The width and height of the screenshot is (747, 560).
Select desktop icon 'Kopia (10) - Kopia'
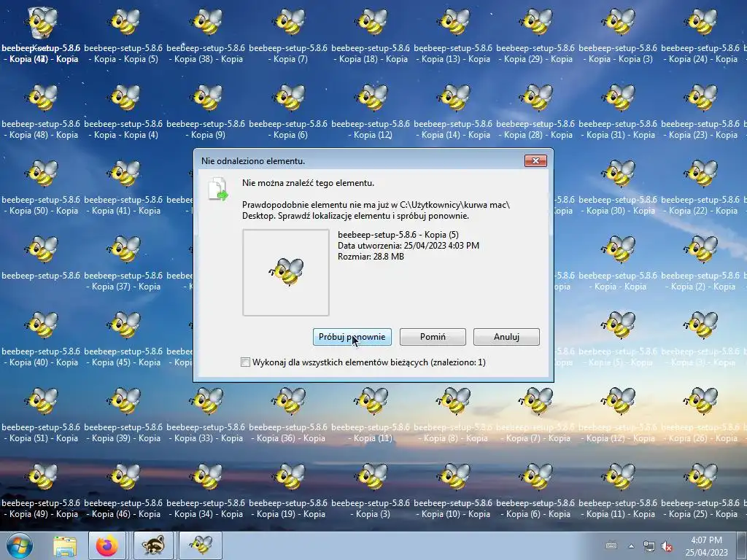point(453,491)
